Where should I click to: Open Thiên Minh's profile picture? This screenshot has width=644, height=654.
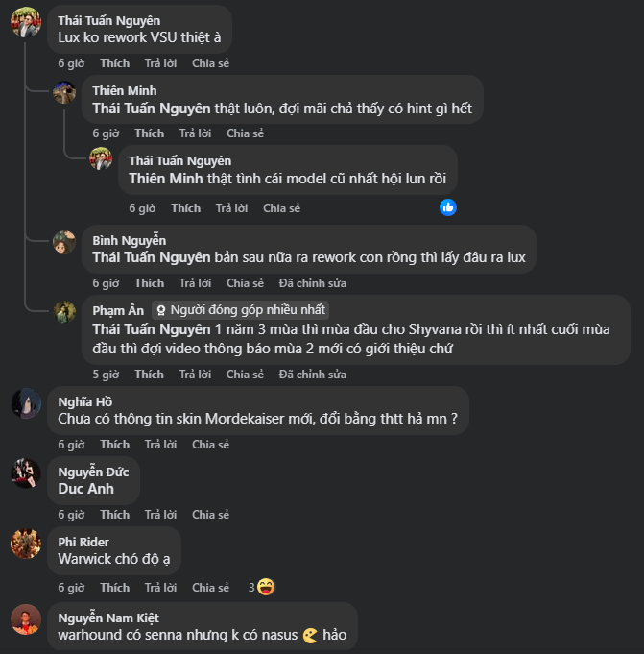(64, 92)
